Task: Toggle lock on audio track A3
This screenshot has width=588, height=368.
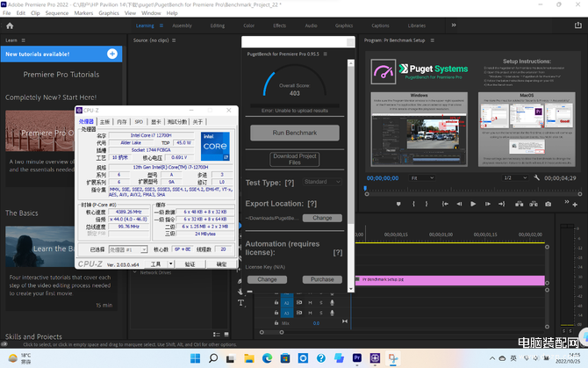Action: pyautogui.click(x=276, y=313)
